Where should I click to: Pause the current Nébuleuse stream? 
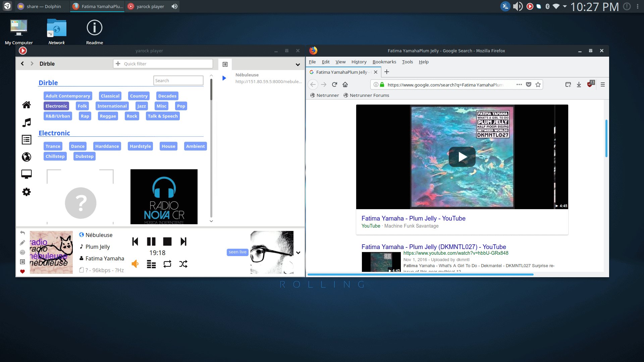tap(151, 242)
